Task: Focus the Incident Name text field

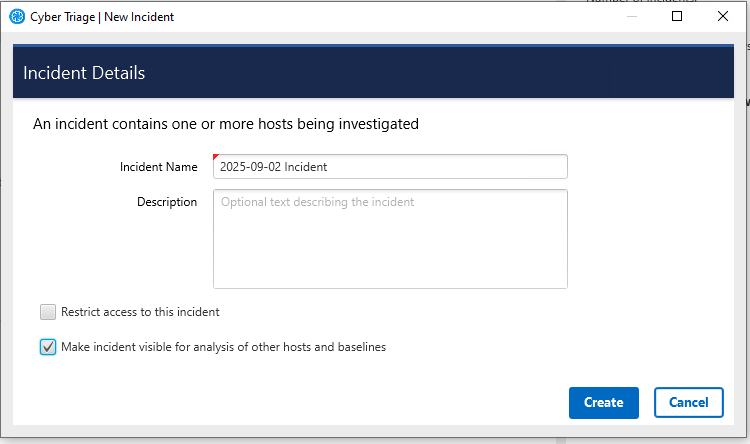Action: 390,167
